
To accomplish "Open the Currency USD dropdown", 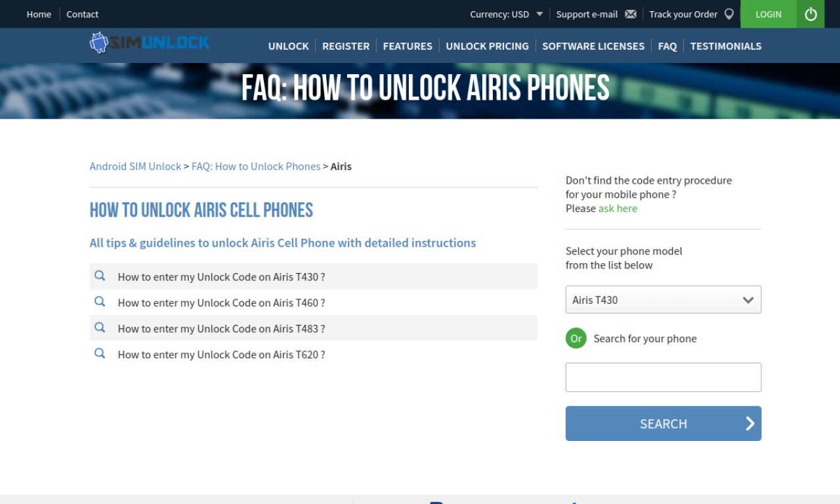I will point(507,14).
